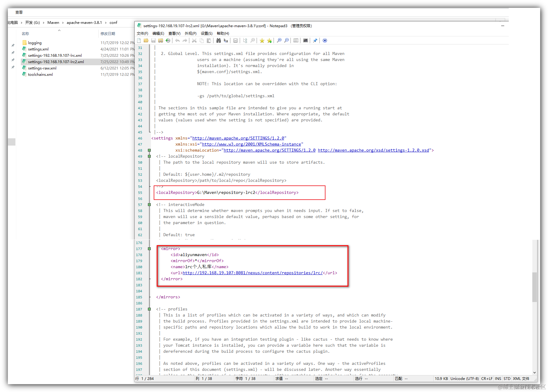Viewport: 548px width, 392px height.
Task: Follow the maven.apache.org/SETTINGS/1.2.0 xmlns link
Action: 238,138
